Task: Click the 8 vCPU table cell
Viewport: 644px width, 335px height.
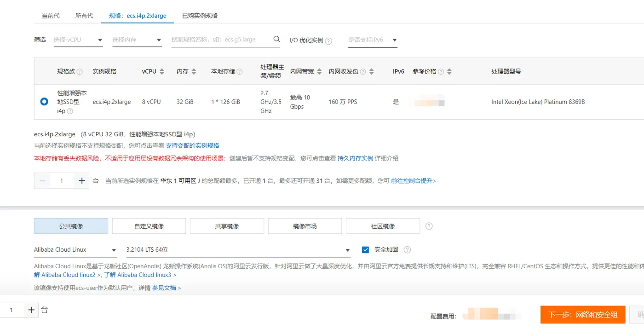Action: pos(151,102)
